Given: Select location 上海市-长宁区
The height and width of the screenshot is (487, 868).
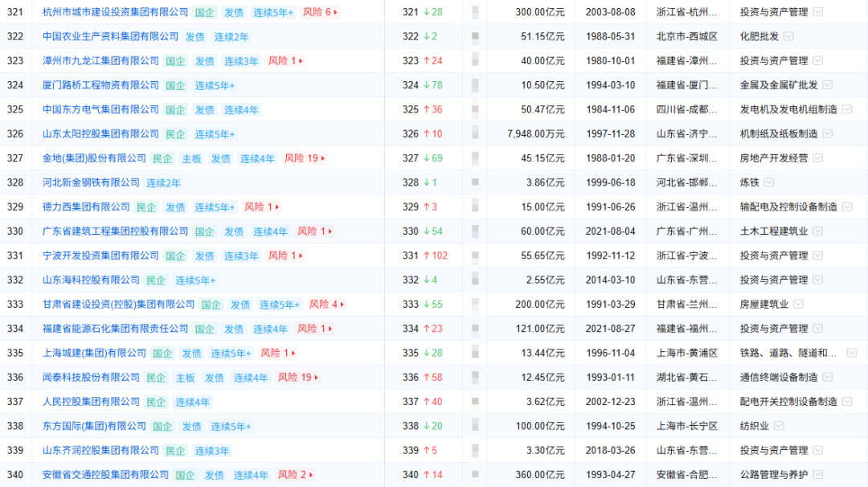Looking at the screenshot, I should (x=687, y=426).
